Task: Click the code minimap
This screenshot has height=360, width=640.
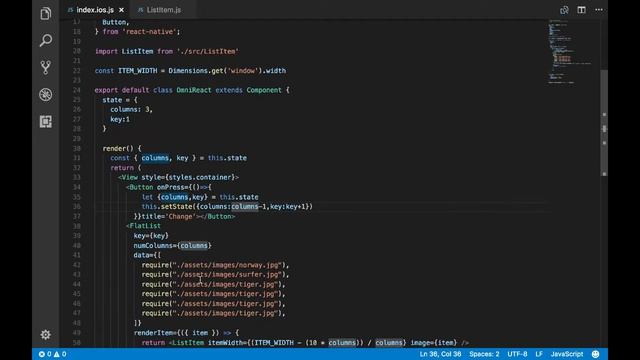Action: tap(569, 51)
